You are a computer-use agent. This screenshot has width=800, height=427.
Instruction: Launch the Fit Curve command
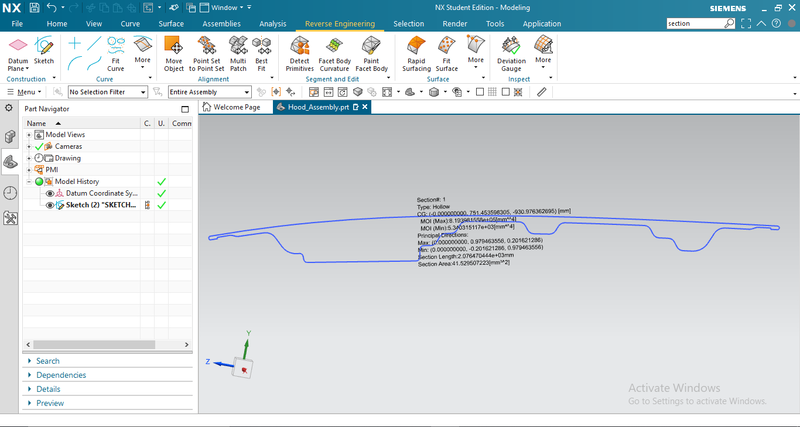[x=116, y=54]
